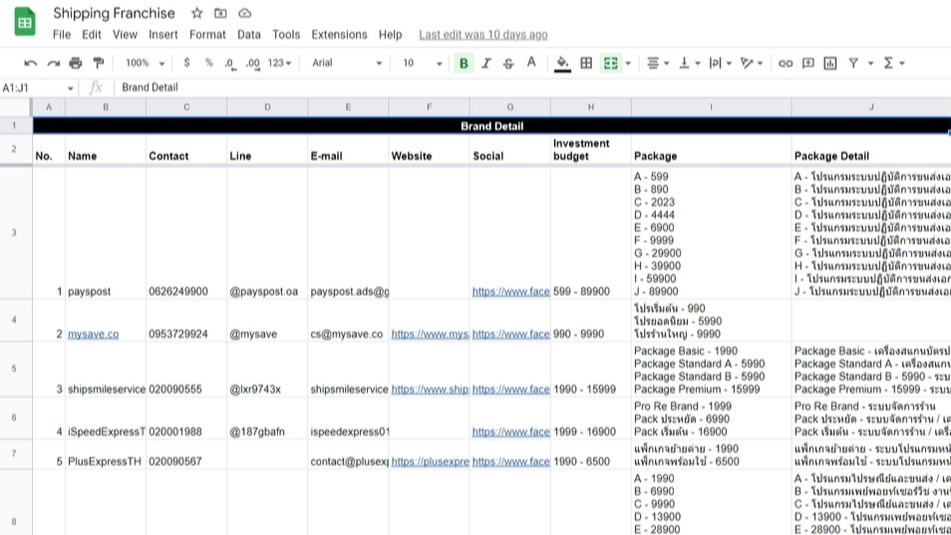951x535 pixels.
Task: Insert a link via toolbar icon
Action: [x=785, y=63]
